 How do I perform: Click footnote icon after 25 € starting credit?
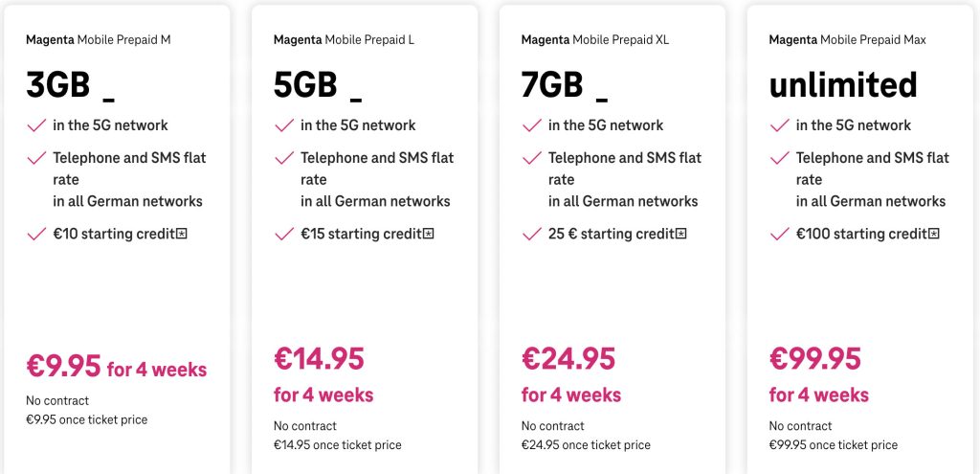pos(681,234)
